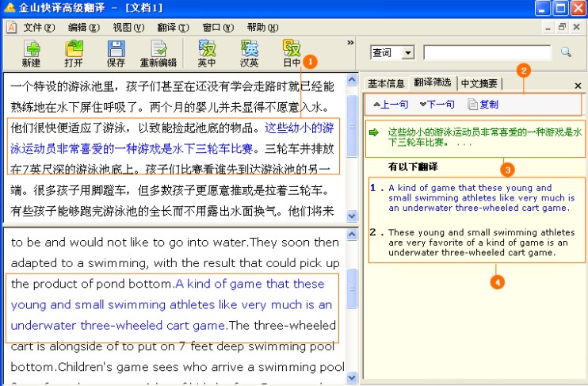
Task: Click the 打开 (Open) toolbar icon
Action: click(x=74, y=52)
